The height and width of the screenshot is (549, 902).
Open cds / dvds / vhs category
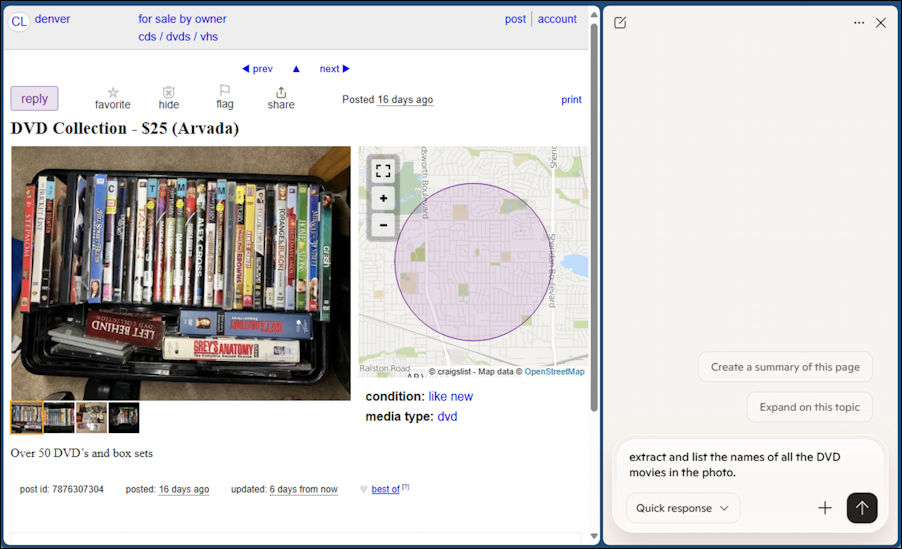178,37
